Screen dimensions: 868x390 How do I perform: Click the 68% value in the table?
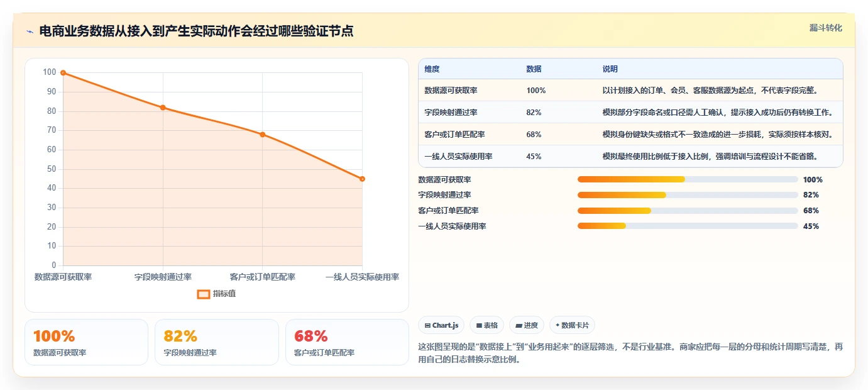(534, 135)
